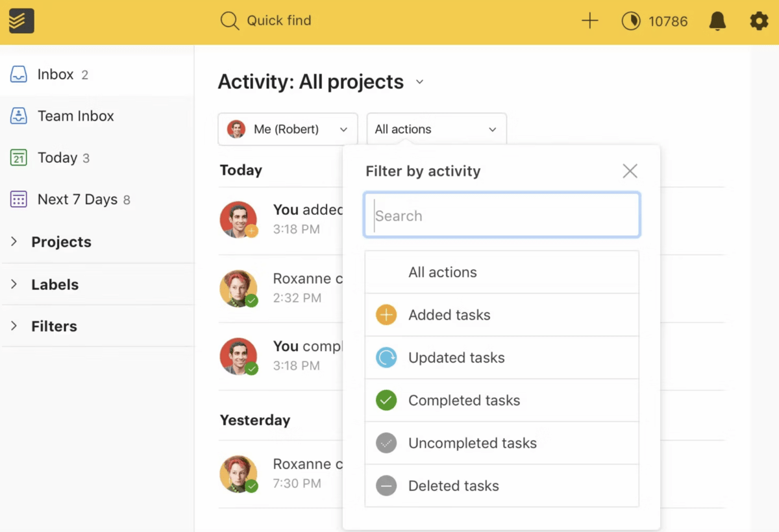Select Updated tasks filter option
Screen dimensions: 779x532
[x=502, y=357]
